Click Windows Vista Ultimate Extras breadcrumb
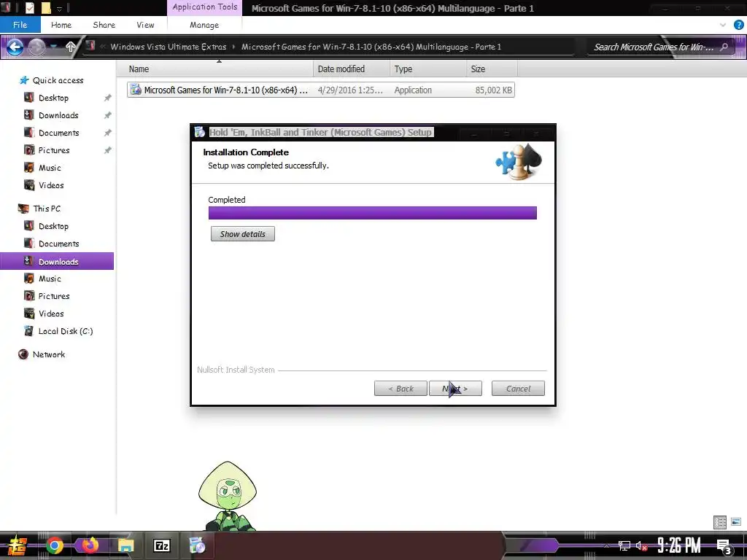Screen dimensions: 747x560 click(169, 47)
